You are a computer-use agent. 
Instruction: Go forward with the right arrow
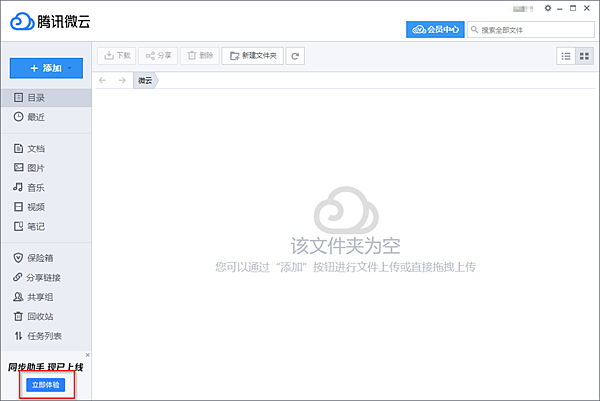(122, 80)
